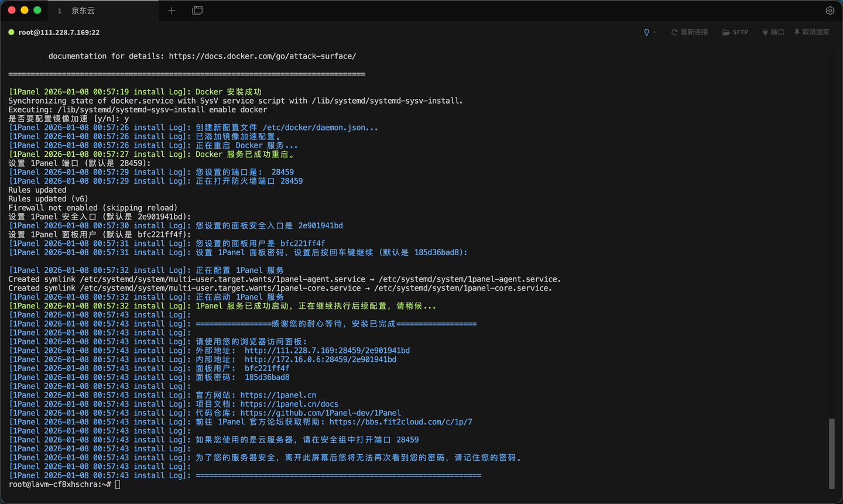The image size is (843, 504).
Task: Open the github.com/1Panel-dev/1Panel repository link
Action: tap(320, 413)
